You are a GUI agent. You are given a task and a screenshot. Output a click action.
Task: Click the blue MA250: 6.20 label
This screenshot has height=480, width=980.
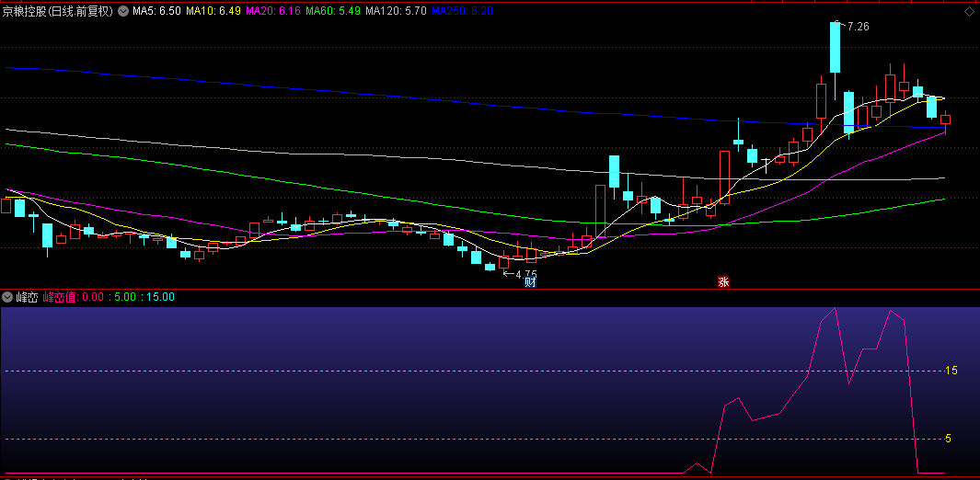coord(463,11)
